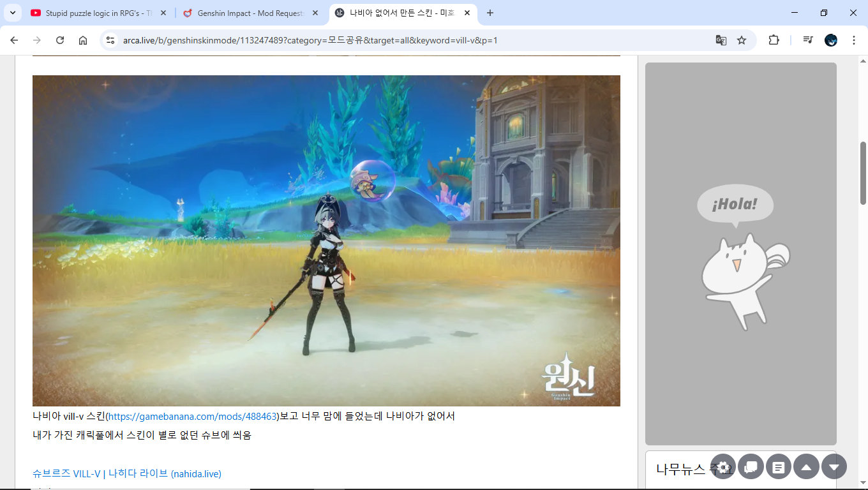The width and height of the screenshot is (868, 490).
Task: Click the arca.live URL address field
Action: pos(310,40)
